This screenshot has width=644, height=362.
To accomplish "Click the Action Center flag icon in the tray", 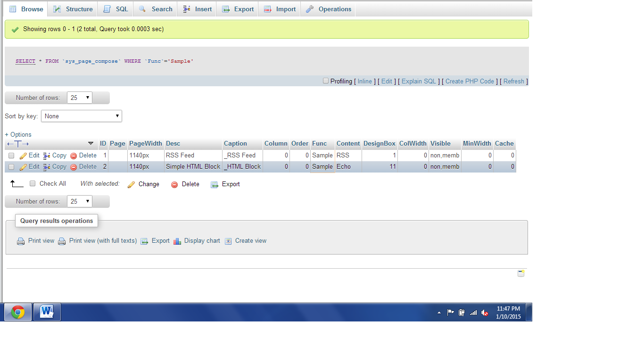I will coord(450,313).
